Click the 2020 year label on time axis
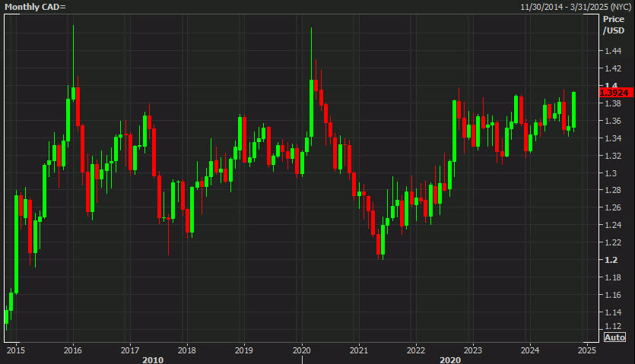This screenshot has height=364, width=635. [x=302, y=350]
